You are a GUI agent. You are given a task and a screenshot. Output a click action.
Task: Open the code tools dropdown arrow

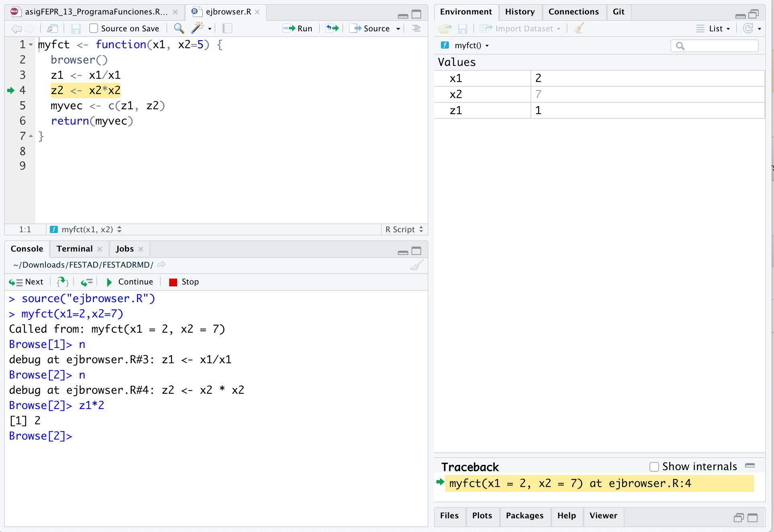(x=210, y=29)
